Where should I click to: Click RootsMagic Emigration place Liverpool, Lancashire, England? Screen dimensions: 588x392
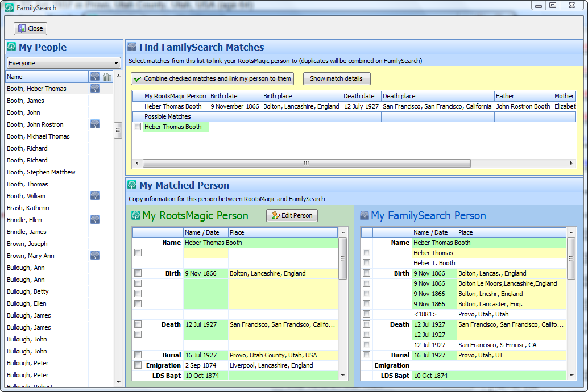click(283, 365)
